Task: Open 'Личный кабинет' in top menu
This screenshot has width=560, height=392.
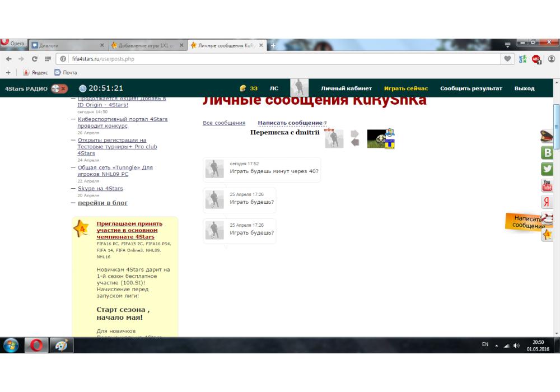Action: 346,88
